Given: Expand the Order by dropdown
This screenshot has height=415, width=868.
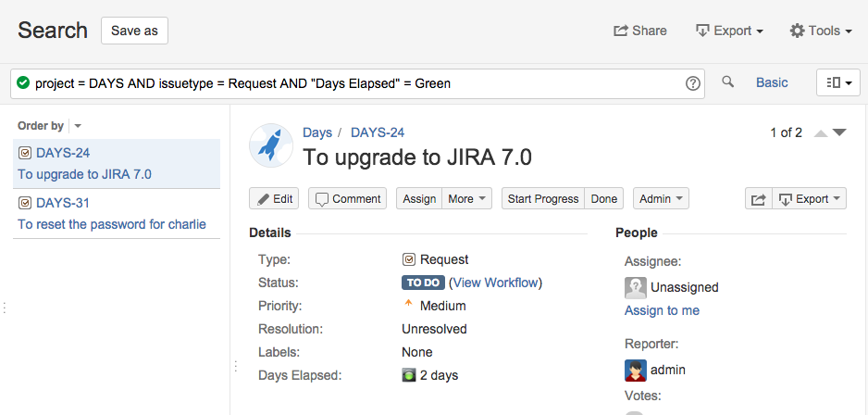Looking at the screenshot, I should coord(78,126).
